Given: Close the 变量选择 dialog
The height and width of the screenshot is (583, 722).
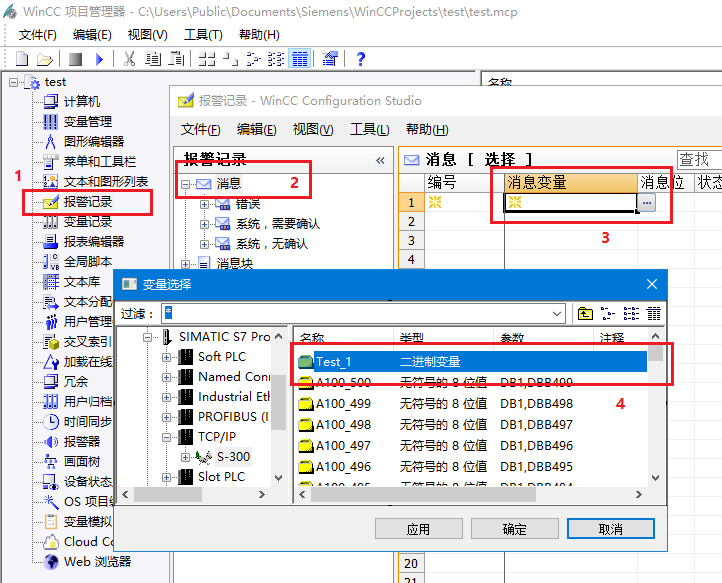Looking at the screenshot, I should (x=652, y=284).
